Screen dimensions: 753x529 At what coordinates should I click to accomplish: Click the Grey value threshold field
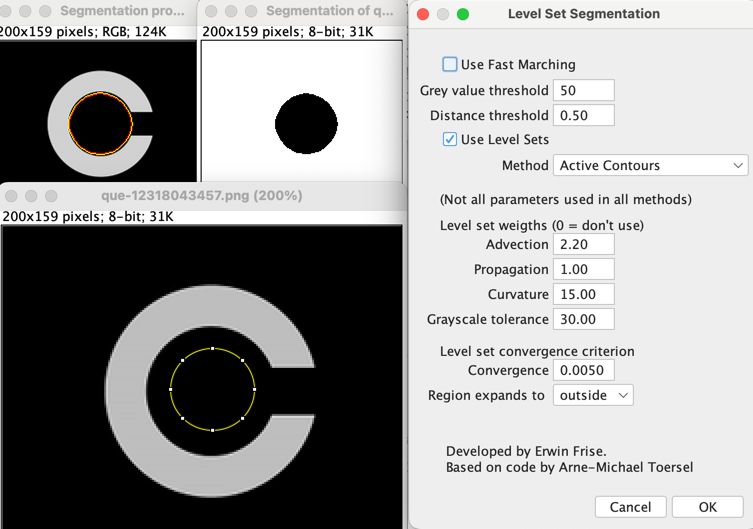point(583,91)
